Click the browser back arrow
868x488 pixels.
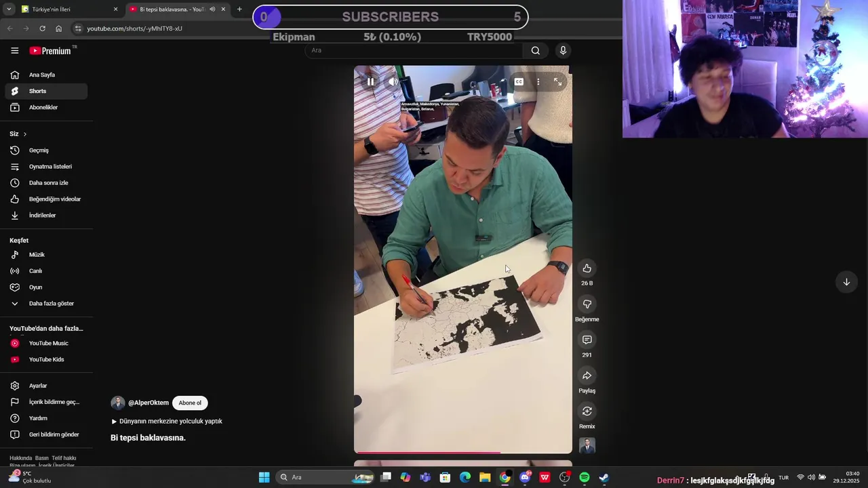9,28
